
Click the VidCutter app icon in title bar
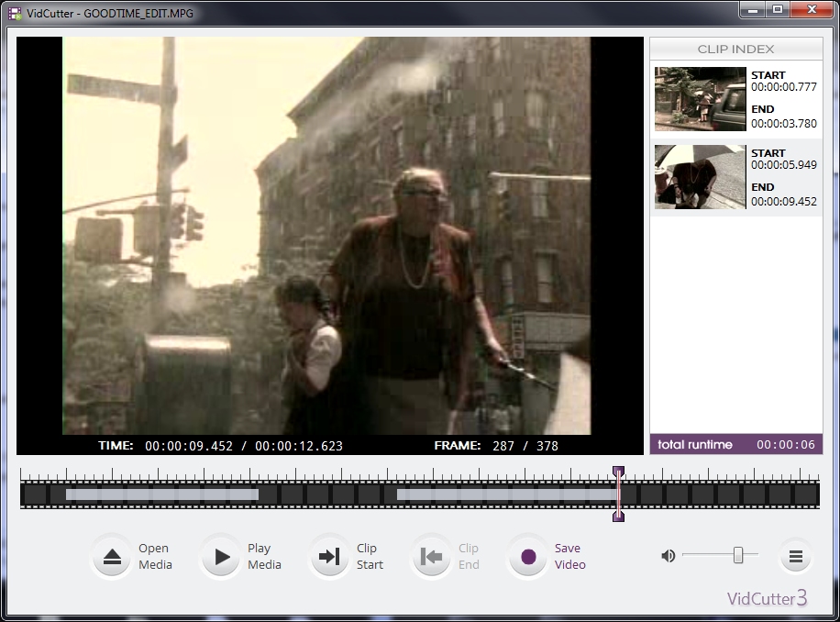pos(15,14)
